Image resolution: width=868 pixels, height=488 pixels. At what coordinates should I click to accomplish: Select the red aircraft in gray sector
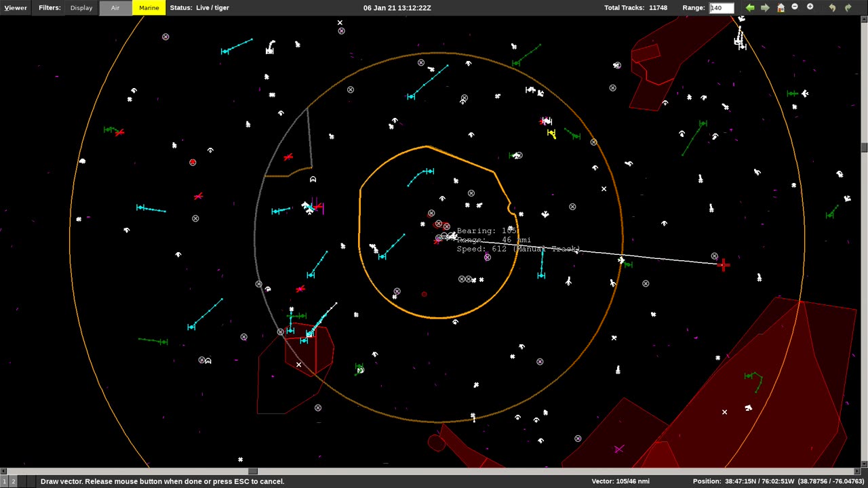tap(288, 157)
